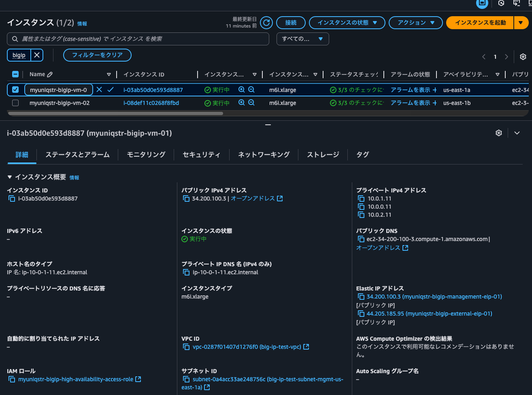Remove the bigip filter tag
This screenshot has height=395, width=532.
coord(37,55)
